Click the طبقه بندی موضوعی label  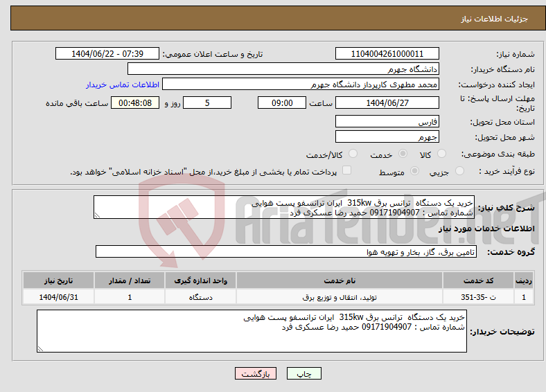coord(498,154)
